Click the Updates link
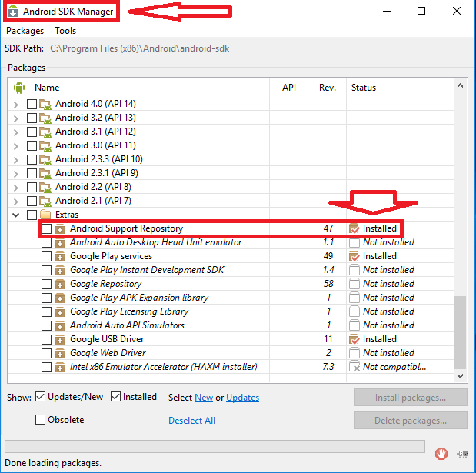 pos(242,398)
